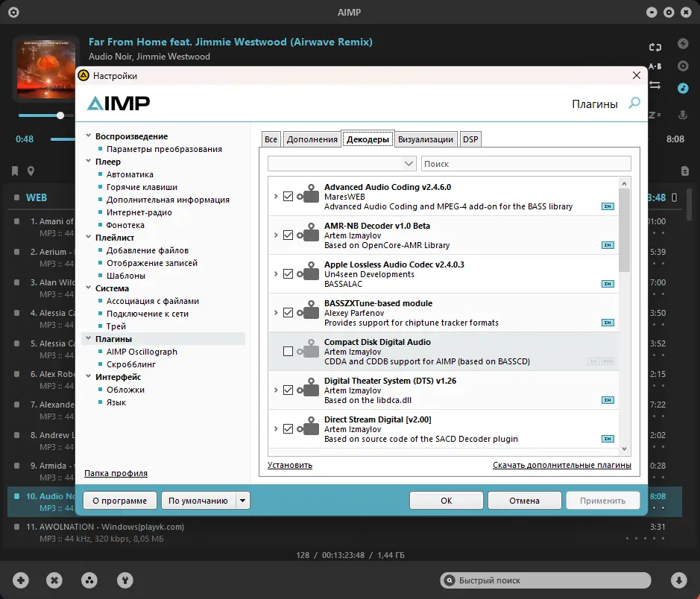Image resolution: width=700 pixels, height=599 pixels.
Task: Switch to the Дополнения tab
Action: (x=312, y=139)
